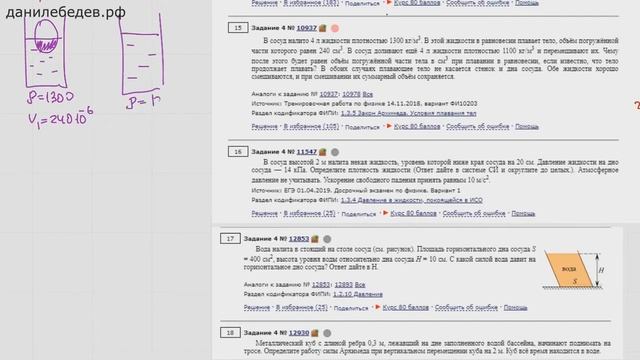This screenshot has width=640, height=360.
Task: Click the red arrow icon in task 16 footer
Action: (x=385, y=213)
